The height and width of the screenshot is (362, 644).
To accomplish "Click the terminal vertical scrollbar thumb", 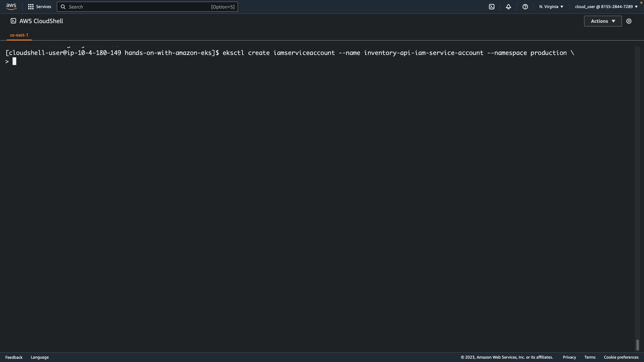I will [x=637, y=345].
